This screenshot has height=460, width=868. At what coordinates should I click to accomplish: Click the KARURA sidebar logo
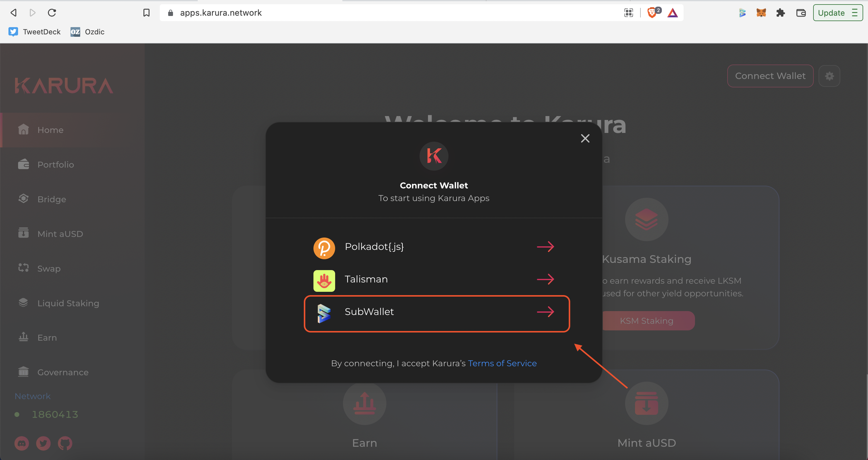pos(64,86)
